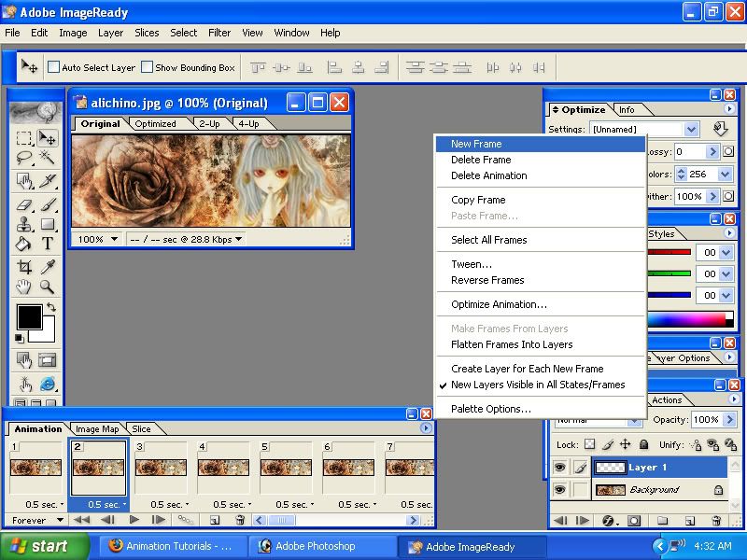Step to next animation frame
Screen dimensions: 747x560
[x=158, y=520]
